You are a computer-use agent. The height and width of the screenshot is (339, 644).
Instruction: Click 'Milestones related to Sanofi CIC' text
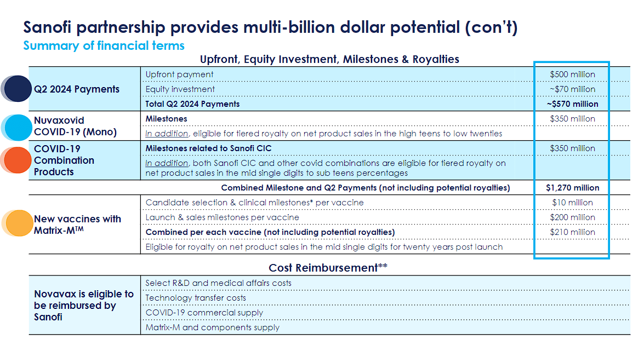click(209, 148)
